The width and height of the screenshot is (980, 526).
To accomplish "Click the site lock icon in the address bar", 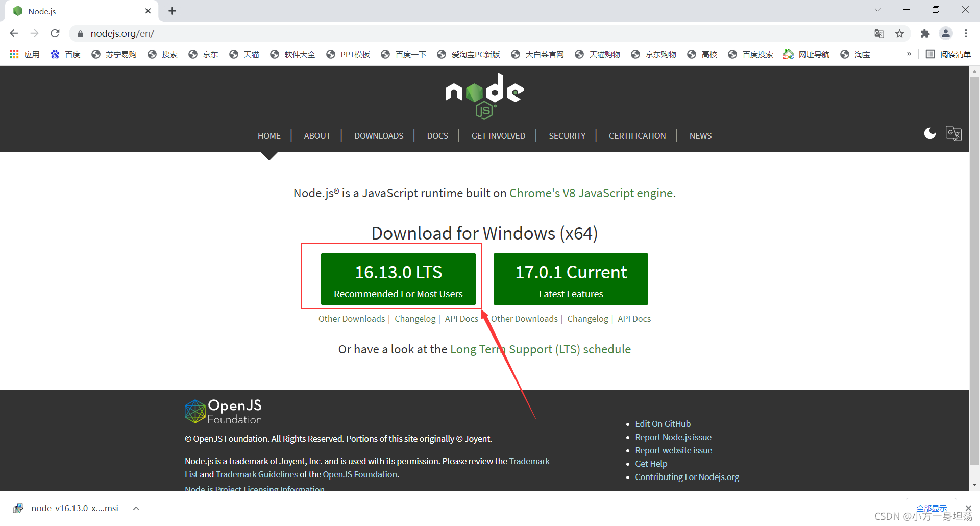I will coord(80,34).
